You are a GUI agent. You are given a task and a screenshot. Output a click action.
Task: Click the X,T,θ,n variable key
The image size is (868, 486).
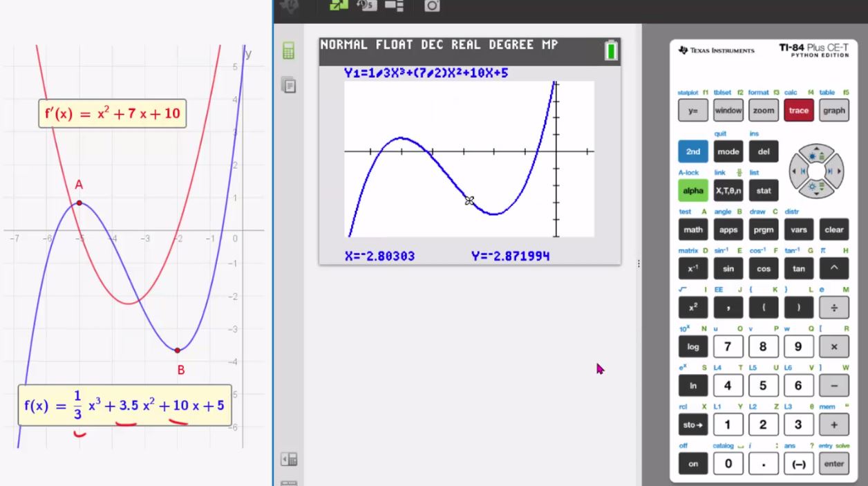[728, 190]
